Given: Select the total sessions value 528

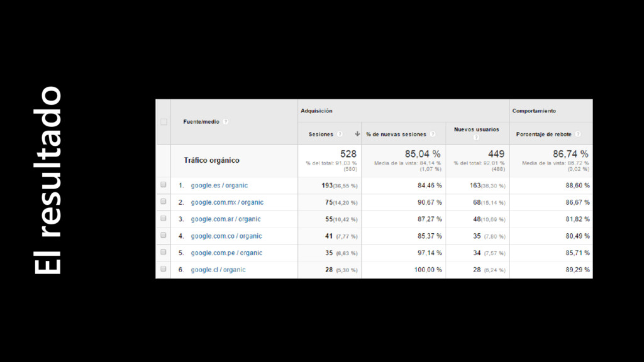Looking at the screenshot, I should 348,154.
